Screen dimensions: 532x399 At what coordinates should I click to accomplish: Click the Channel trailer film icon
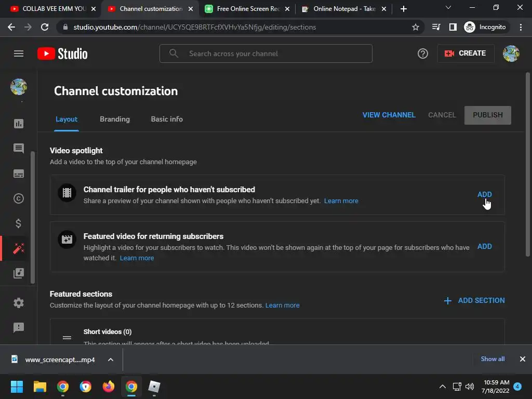tap(67, 193)
